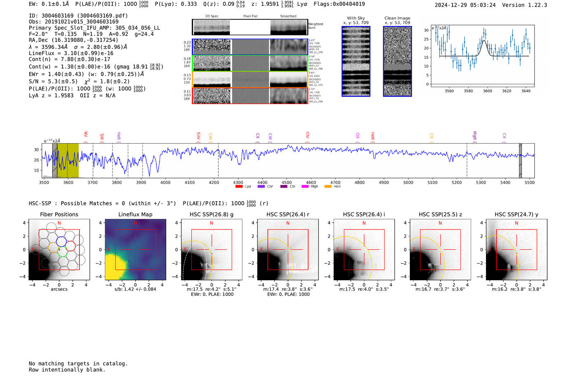The image size is (576, 392).
Task: Open the Lineflux Map panel
Action: 135,249
